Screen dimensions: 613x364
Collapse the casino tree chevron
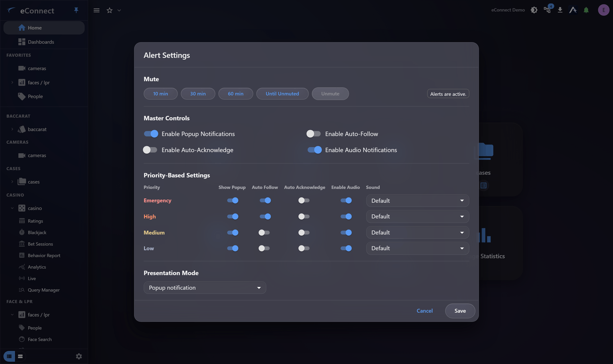(12, 208)
